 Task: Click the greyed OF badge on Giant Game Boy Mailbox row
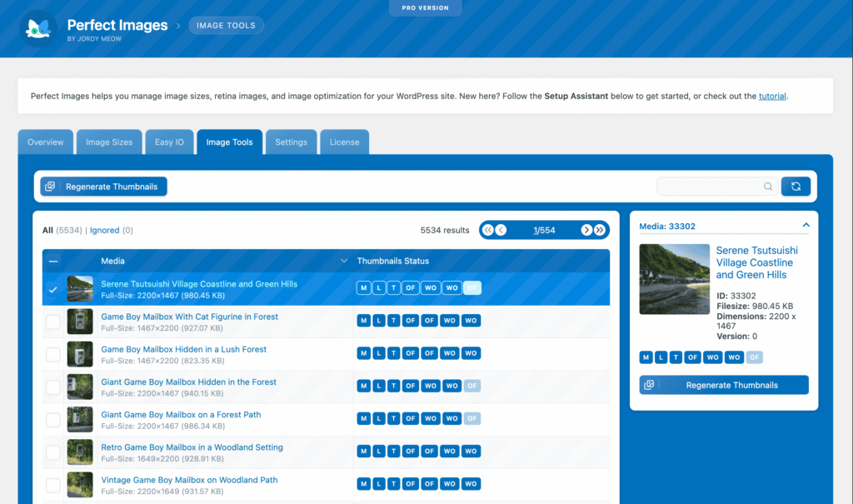click(471, 385)
